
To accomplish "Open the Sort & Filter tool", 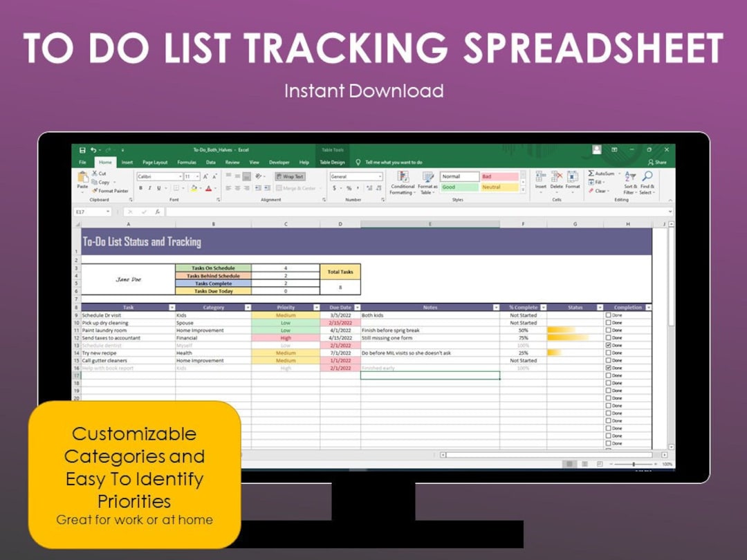I will [631, 176].
